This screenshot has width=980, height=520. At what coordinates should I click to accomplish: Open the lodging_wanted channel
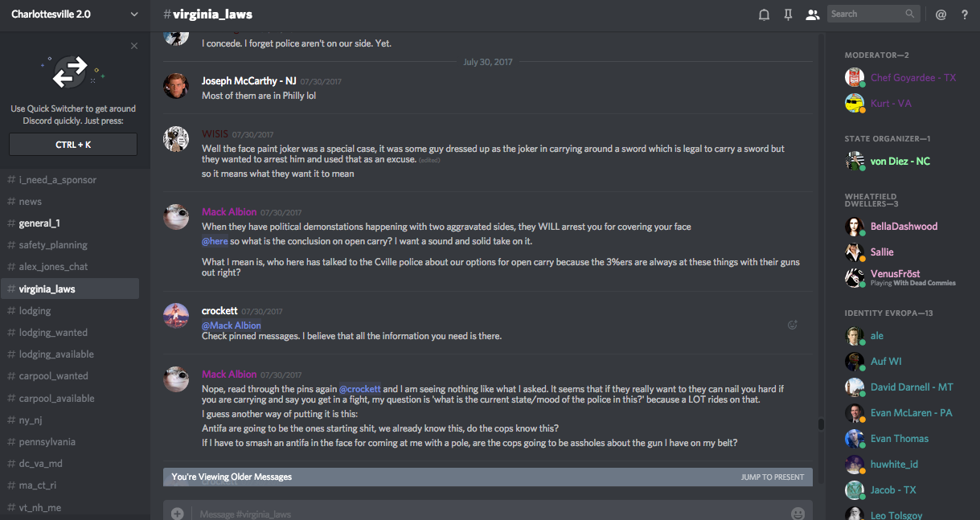53,333
